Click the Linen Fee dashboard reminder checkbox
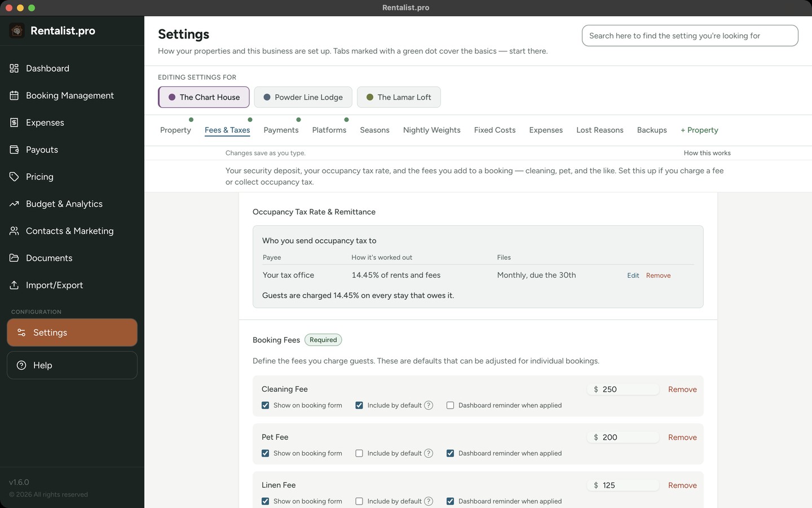 pos(450,501)
